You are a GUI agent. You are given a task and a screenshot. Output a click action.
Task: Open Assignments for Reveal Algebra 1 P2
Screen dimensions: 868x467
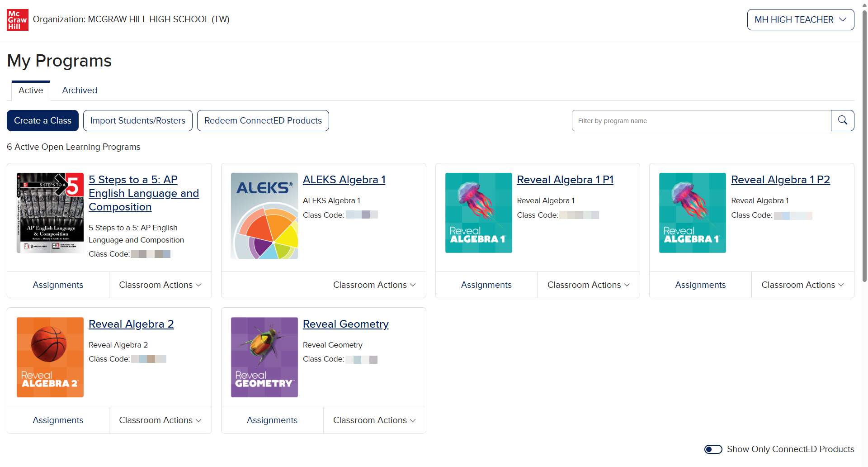(x=700, y=285)
